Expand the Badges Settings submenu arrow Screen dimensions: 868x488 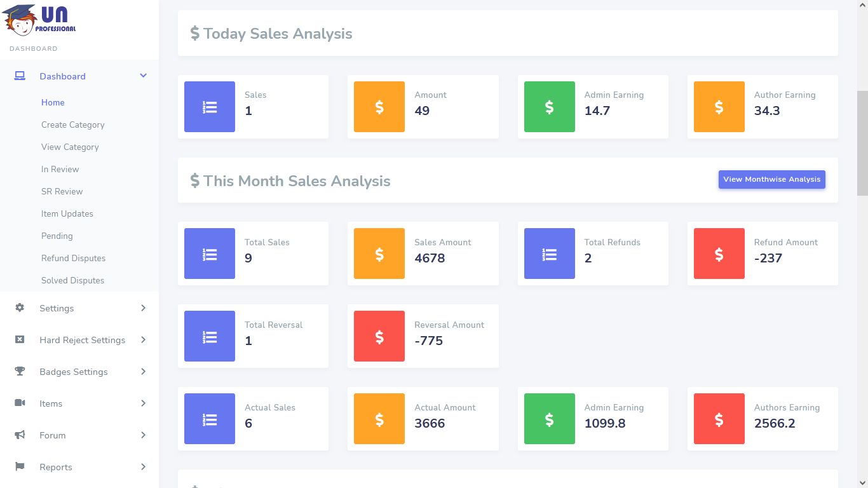coord(143,372)
